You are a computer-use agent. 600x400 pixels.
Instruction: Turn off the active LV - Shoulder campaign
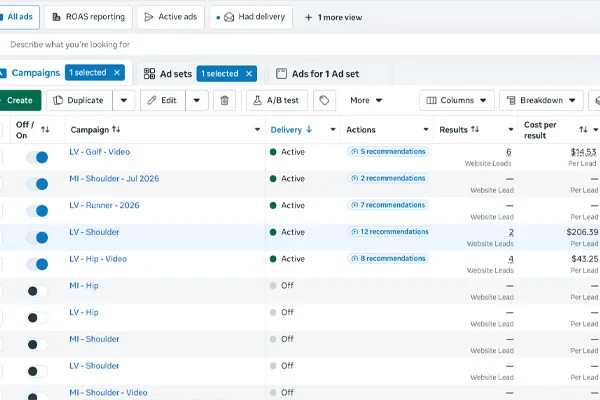click(37, 238)
